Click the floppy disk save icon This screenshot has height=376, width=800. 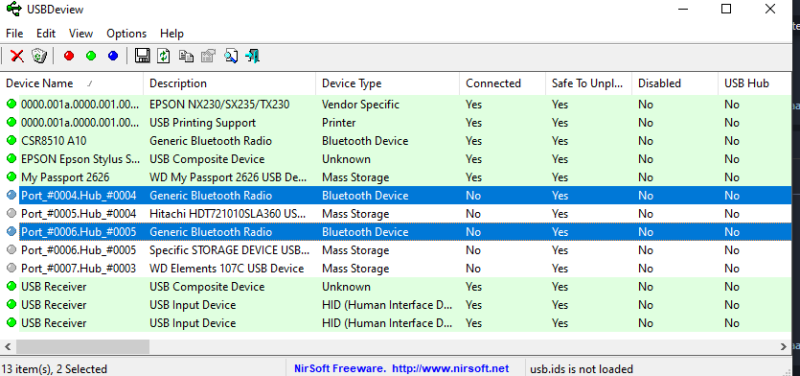click(142, 56)
